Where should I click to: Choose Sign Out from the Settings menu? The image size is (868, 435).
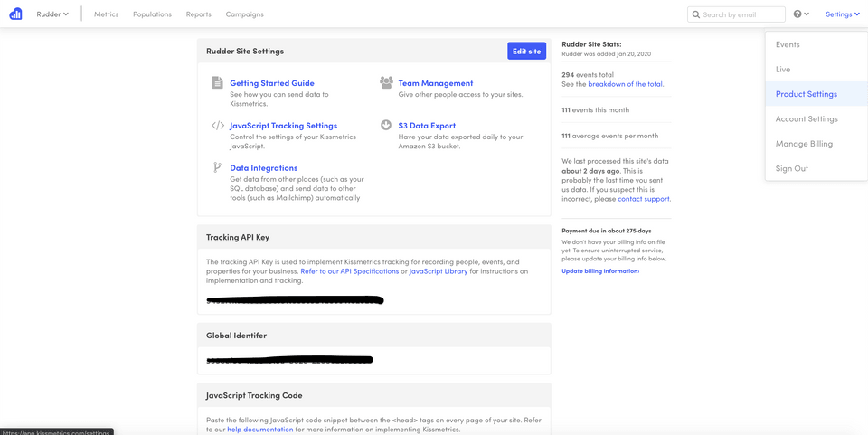tap(791, 168)
